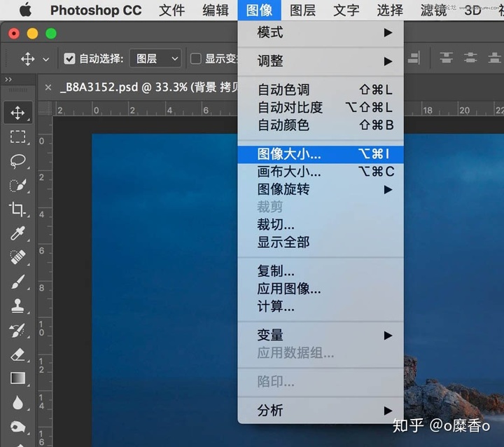504x447 pixels.
Task: Select the Crop tool
Action: pyautogui.click(x=17, y=209)
